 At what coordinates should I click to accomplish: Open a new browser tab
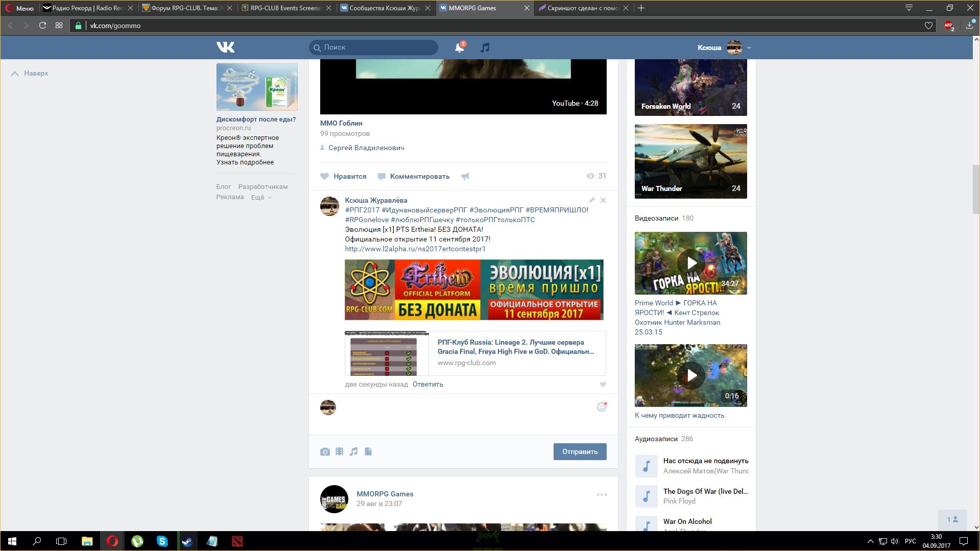pyautogui.click(x=641, y=8)
